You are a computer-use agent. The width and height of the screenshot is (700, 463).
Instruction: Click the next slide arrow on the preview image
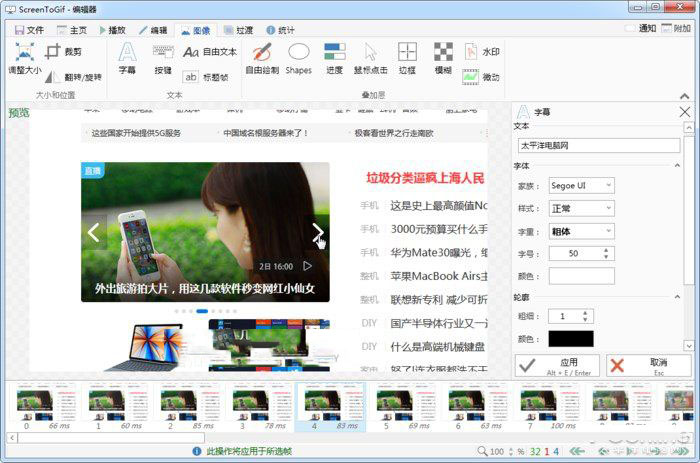[317, 232]
